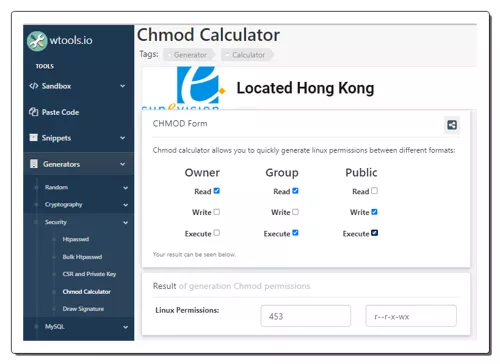Click the 'Linux Permissions:' label
The image size is (500, 364).
click(187, 310)
